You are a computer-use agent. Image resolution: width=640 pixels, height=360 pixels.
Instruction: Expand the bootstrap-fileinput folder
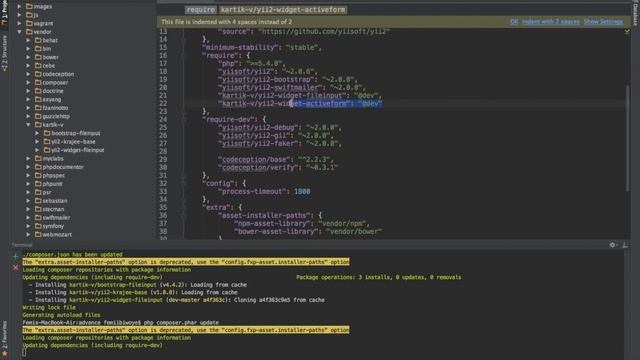point(37,133)
